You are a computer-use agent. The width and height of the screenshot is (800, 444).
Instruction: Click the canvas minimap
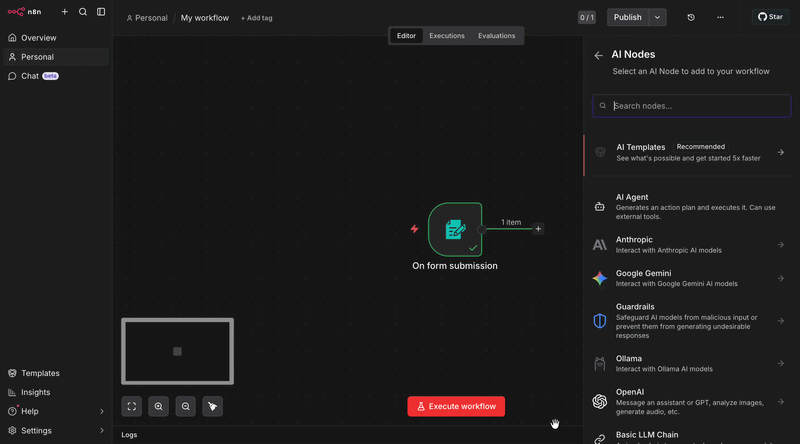click(x=178, y=351)
